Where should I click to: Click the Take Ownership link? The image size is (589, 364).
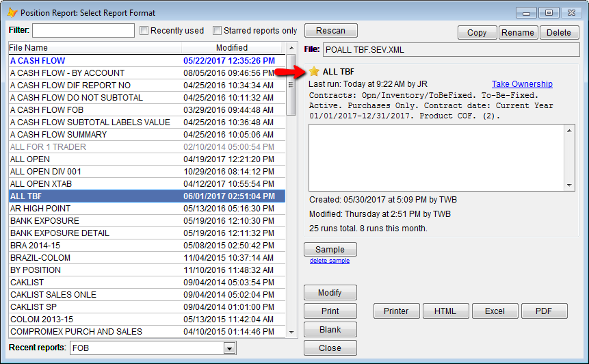click(522, 83)
